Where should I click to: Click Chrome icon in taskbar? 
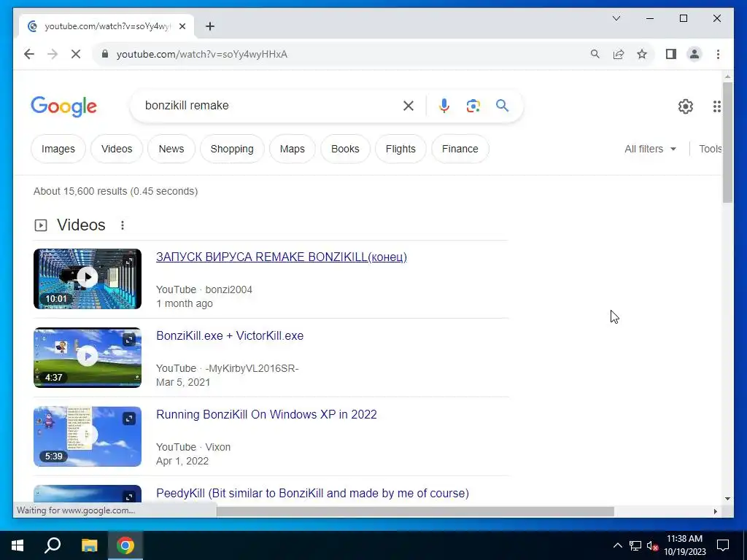(x=125, y=545)
